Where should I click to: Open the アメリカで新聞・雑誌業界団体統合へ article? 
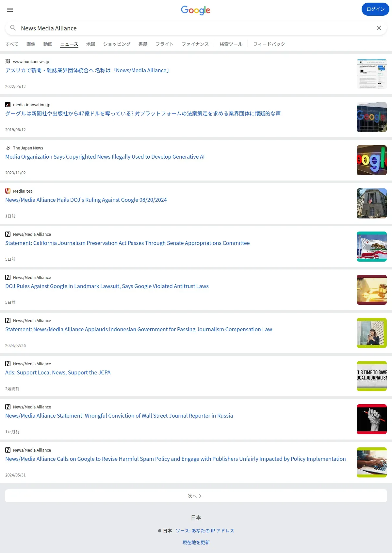pyautogui.click(x=88, y=70)
